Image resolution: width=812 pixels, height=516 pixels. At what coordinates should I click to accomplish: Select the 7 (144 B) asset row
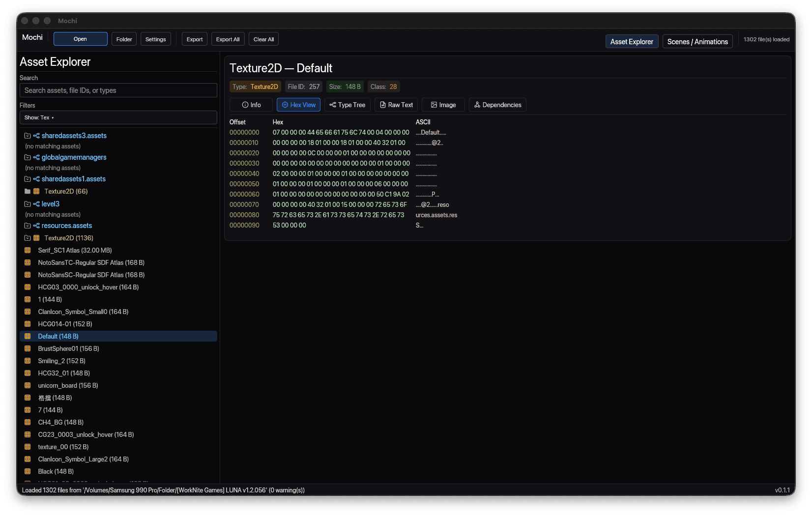118,410
